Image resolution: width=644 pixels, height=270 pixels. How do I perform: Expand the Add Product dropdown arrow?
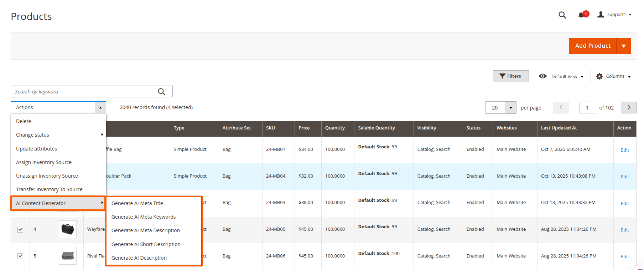(623, 46)
